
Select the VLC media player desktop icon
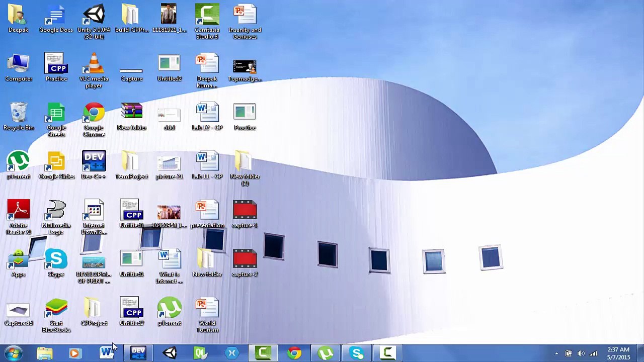pos(94,70)
